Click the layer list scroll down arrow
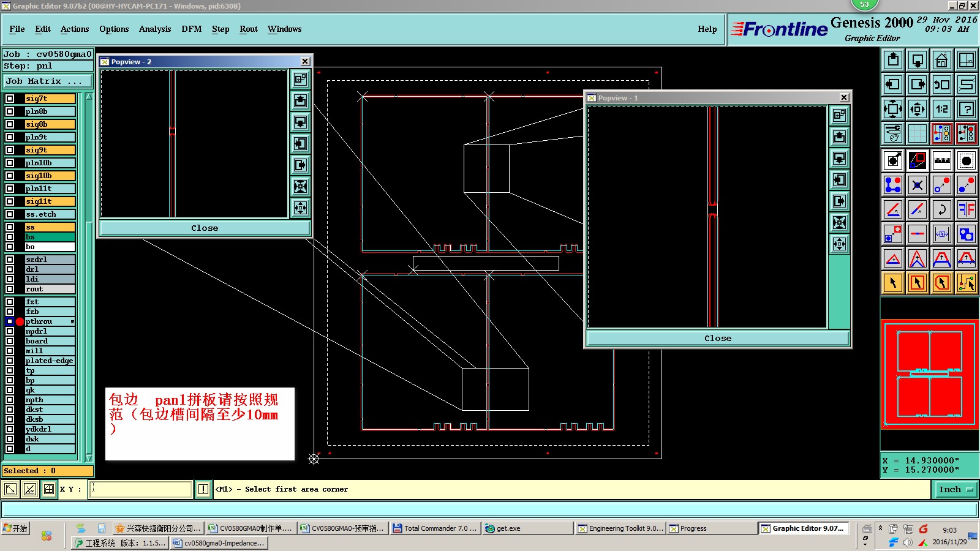 click(x=89, y=458)
